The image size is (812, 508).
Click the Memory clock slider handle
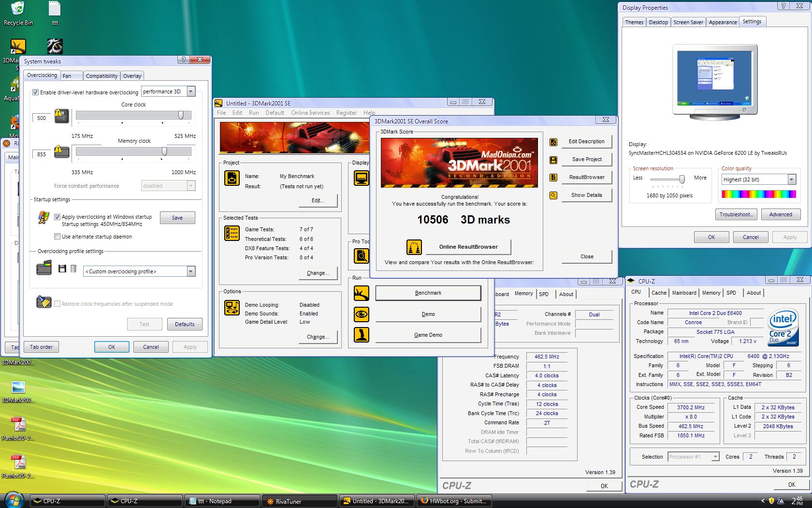[x=164, y=151]
